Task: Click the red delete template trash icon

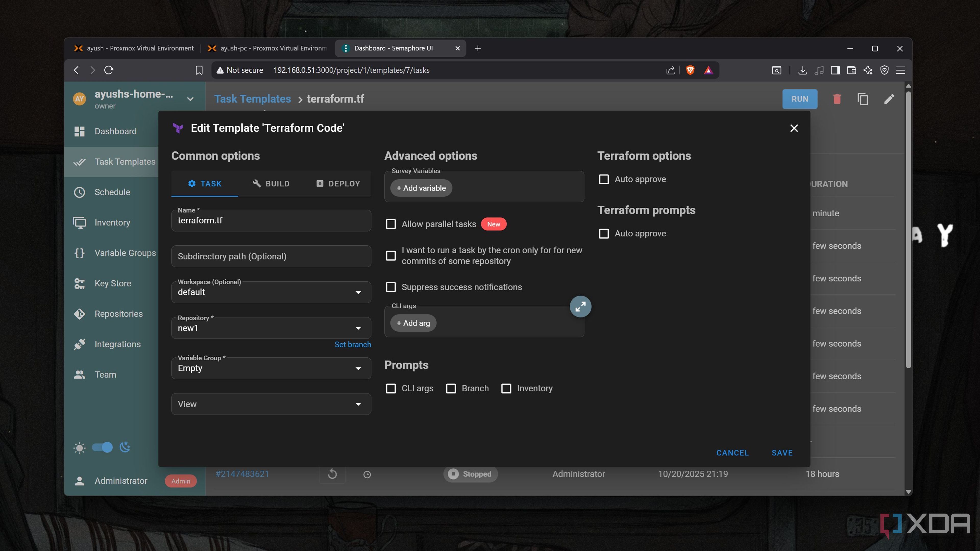Action: [837, 99]
